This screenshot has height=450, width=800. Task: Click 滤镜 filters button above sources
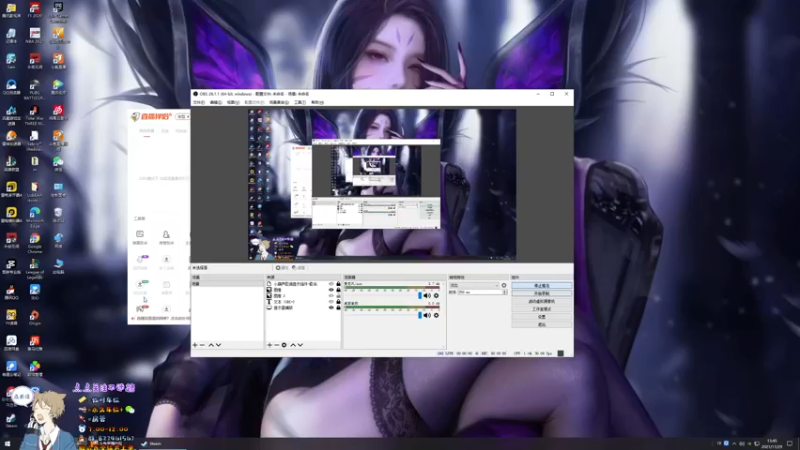click(x=298, y=268)
